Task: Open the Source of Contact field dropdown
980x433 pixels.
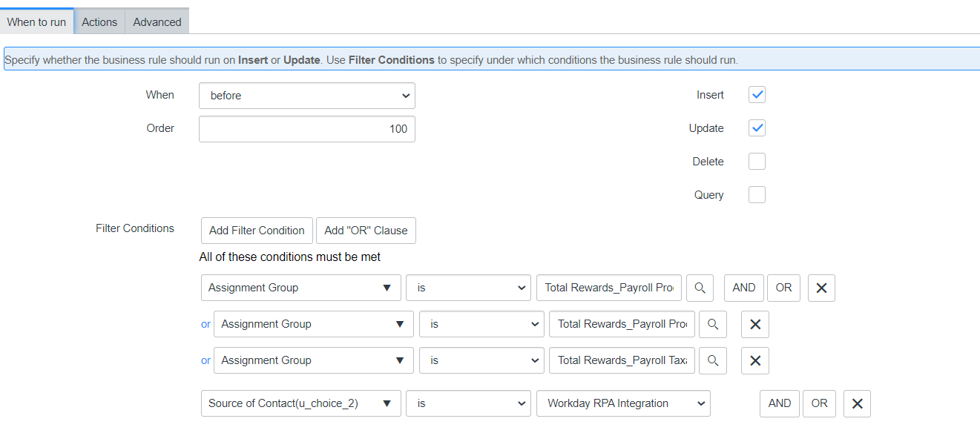Action: pyautogui.click(x=300, y=403)
